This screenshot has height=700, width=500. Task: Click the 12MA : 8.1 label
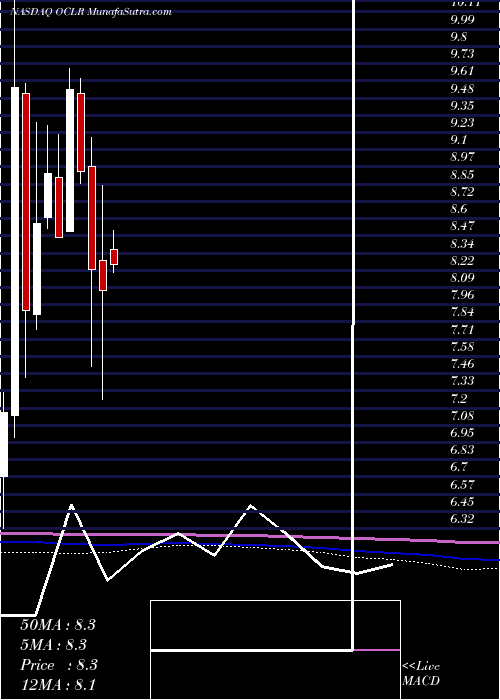click(58, 684)
